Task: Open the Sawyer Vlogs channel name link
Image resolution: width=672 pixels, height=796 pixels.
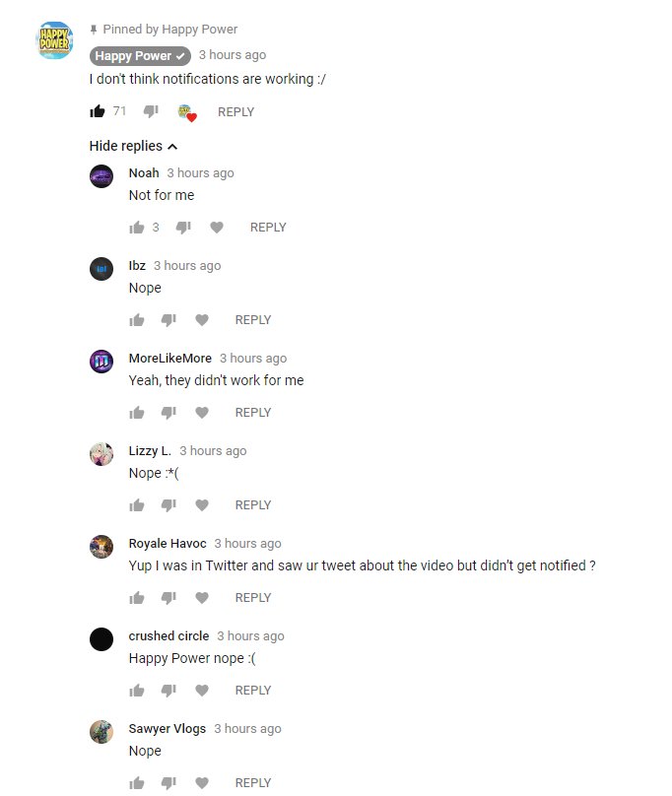Action: coord(168,728)
